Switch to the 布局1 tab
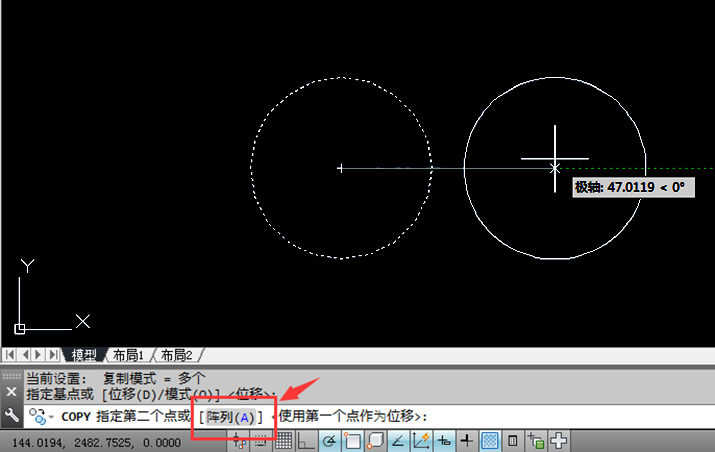Screen dimensions: 715x452 (128, 355)
